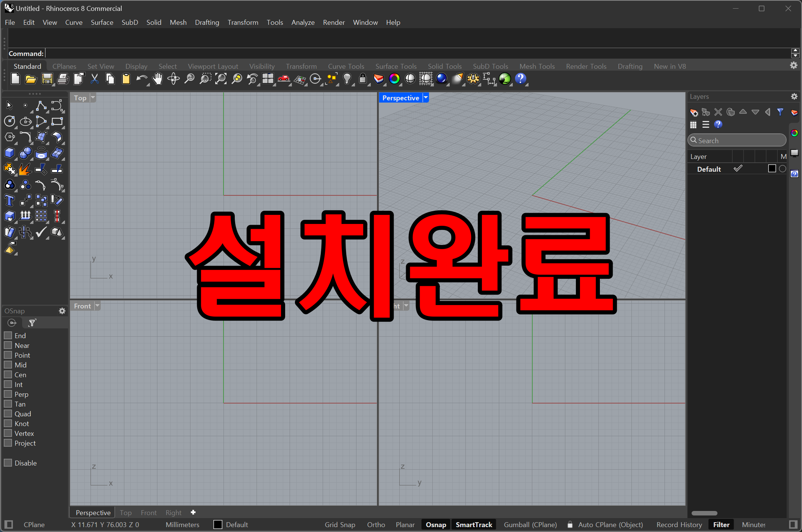The width and height of the screenshot is (802, 532).
Task: Tick the Disable osnap checkbox
Action: 8,462
